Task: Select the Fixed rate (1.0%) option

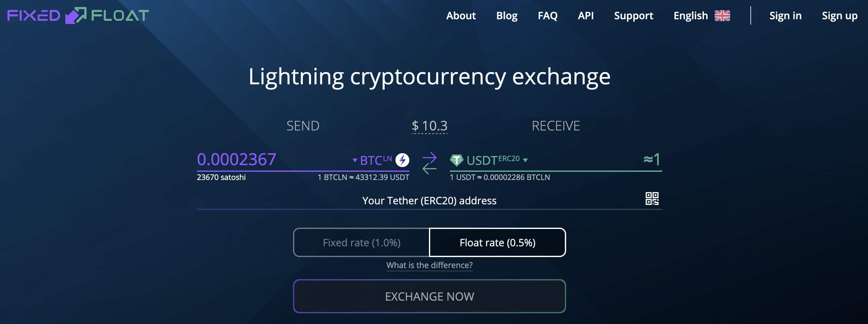Action: (361, 243)
